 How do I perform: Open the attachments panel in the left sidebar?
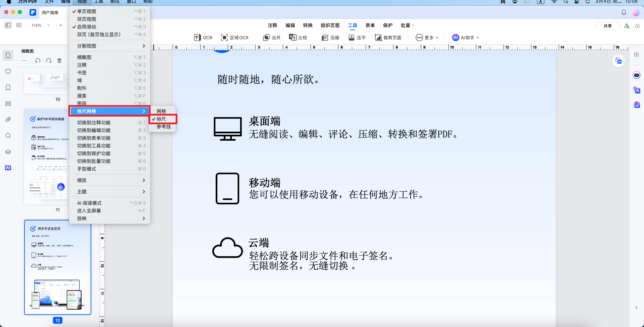pyautogui.click(x=8, y=119)
